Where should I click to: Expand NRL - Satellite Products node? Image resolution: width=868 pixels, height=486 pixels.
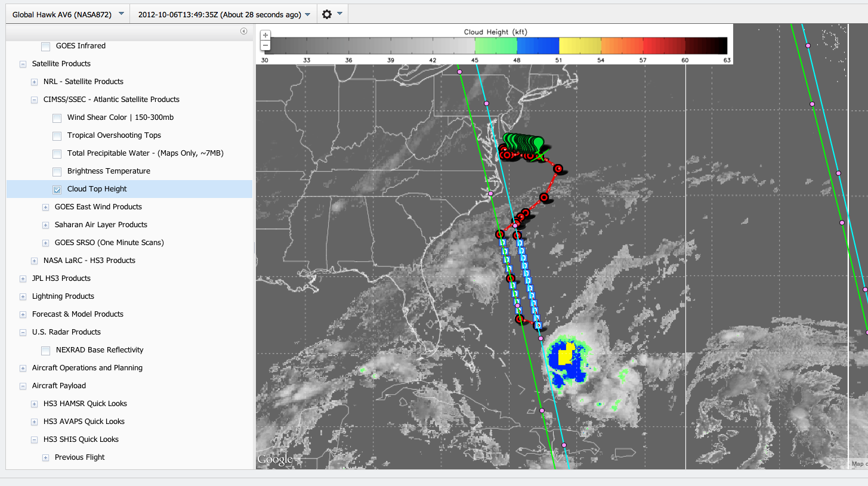pyautogui.click(x=35, y=82)
